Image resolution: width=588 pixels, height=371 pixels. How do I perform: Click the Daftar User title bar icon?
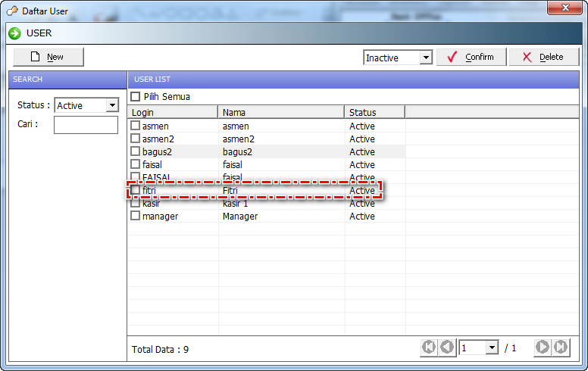point(12,11)
